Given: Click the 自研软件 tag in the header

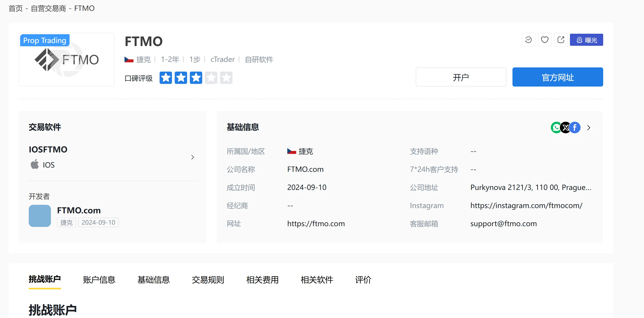Looking at the screenshot, I should (259, 59).
